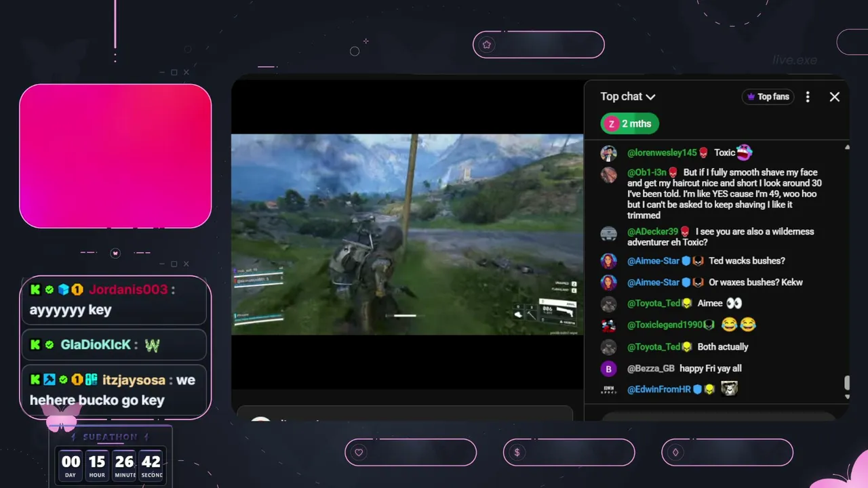868x488 pixels.
Task: Open the Top fans leaderboard
Action: pyautogui.click(x=768, y=97)
